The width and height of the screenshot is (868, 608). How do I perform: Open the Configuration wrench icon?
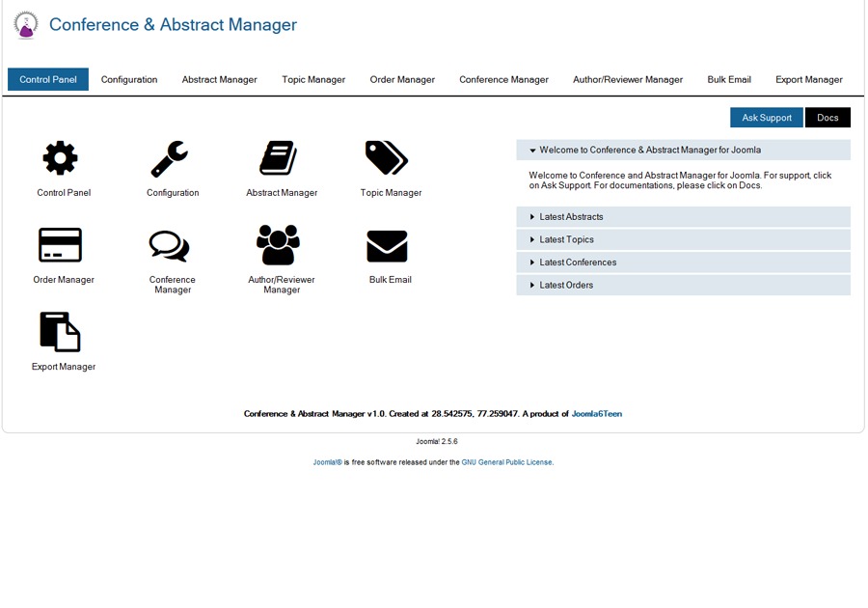point(170,158)
